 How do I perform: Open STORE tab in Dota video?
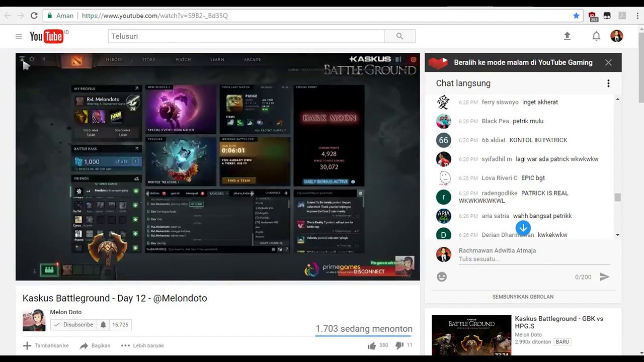tap(148, 59)
